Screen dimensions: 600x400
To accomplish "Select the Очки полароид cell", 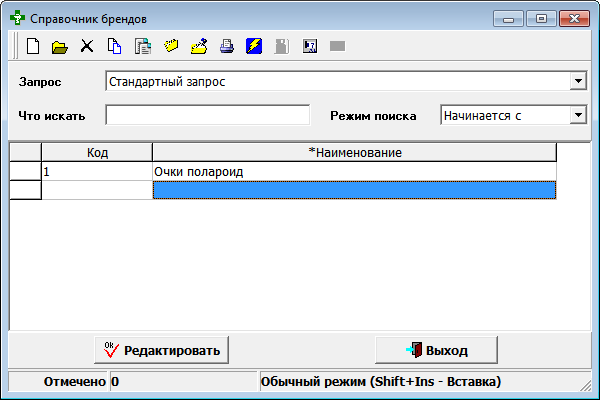I will (355, 171).
